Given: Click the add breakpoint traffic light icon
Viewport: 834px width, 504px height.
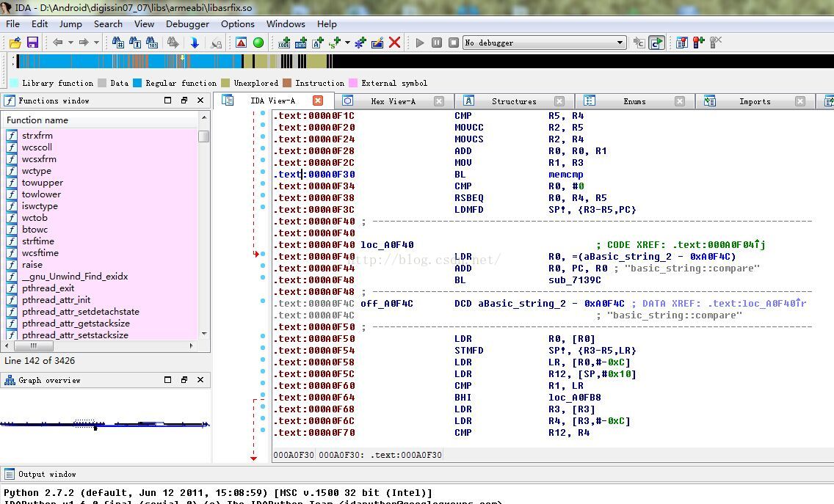Looking at the screenshot, I should [698, 43].
